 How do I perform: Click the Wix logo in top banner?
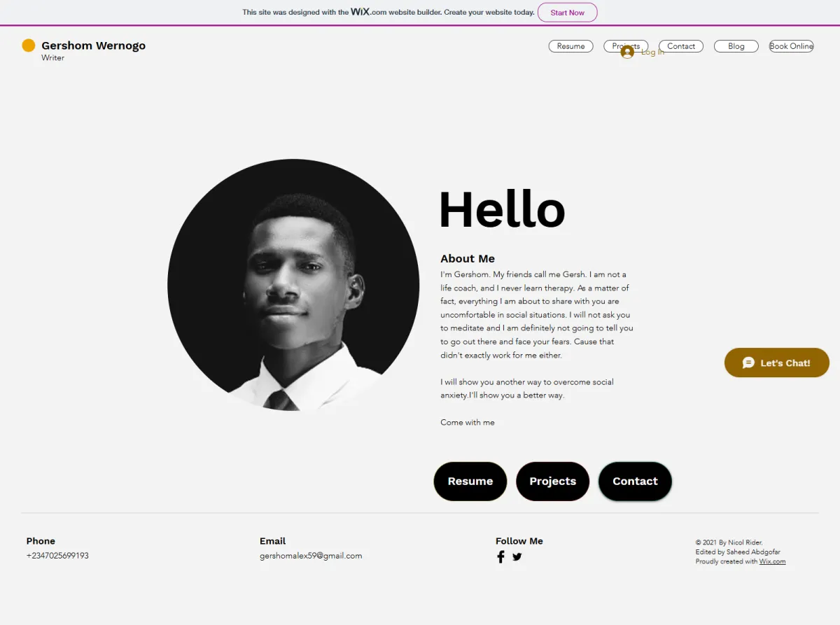[360, 12]
